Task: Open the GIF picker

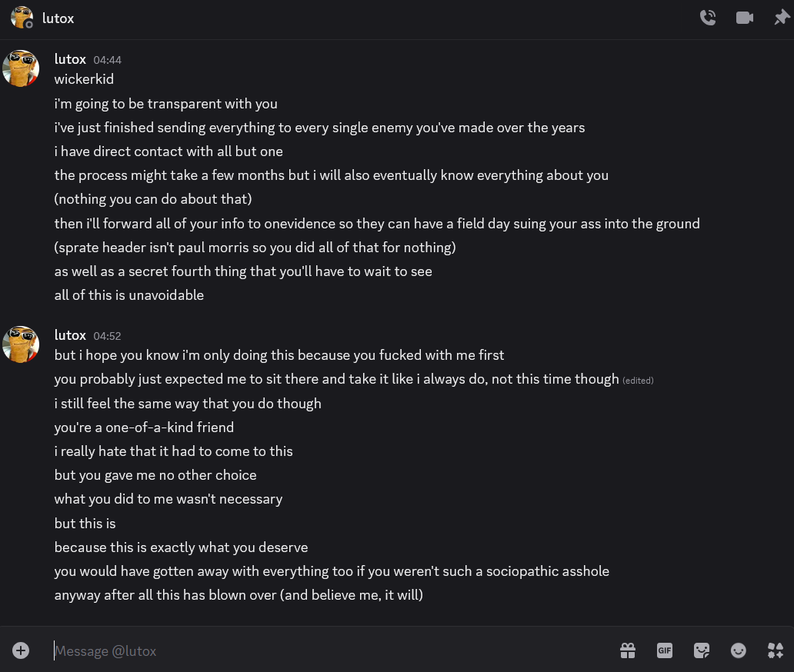Action: pos(665,650)
